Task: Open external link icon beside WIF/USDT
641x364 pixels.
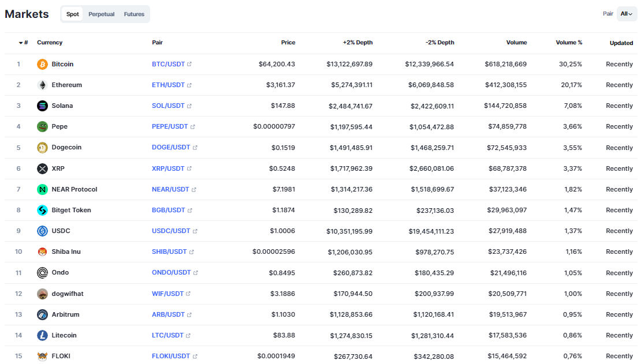Action: pyautogui.click(x=188, y=294)
